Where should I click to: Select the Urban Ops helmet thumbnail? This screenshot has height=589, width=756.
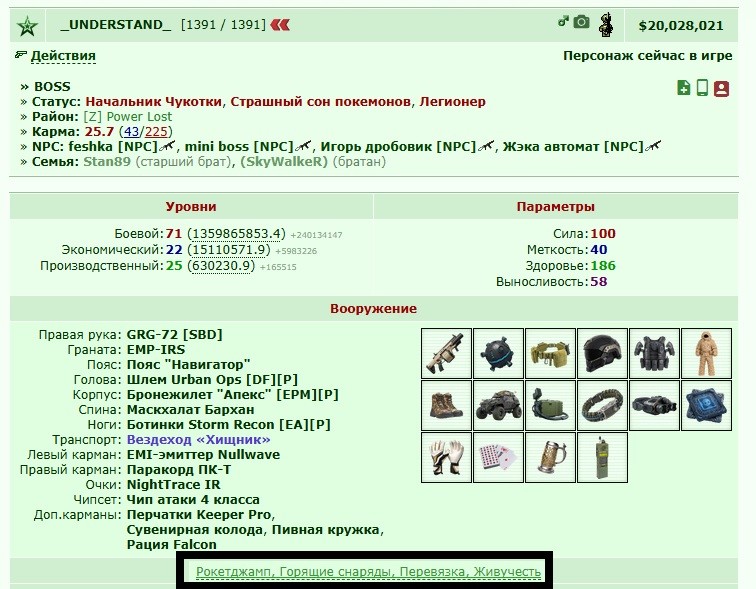pos(603,353)
